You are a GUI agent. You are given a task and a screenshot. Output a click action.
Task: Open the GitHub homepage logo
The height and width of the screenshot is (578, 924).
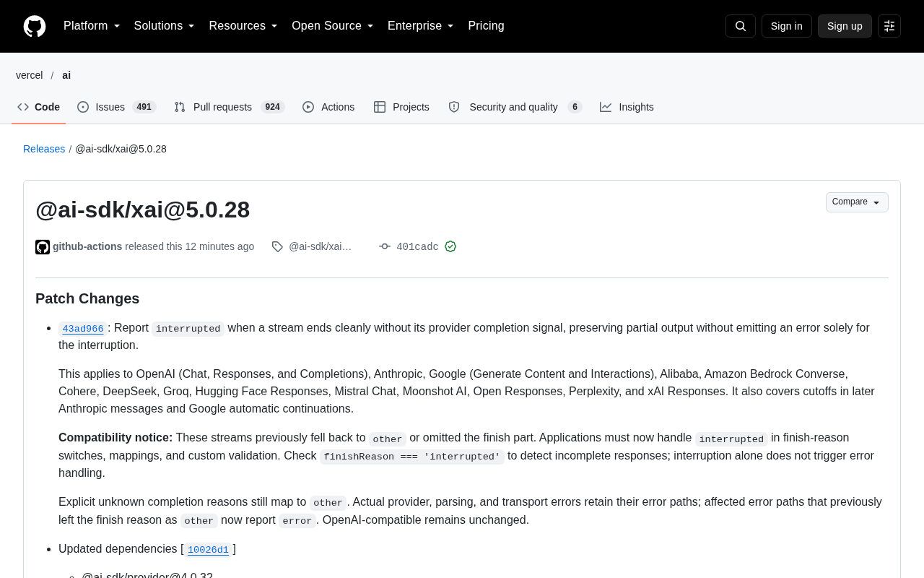(x=35, y=26)
